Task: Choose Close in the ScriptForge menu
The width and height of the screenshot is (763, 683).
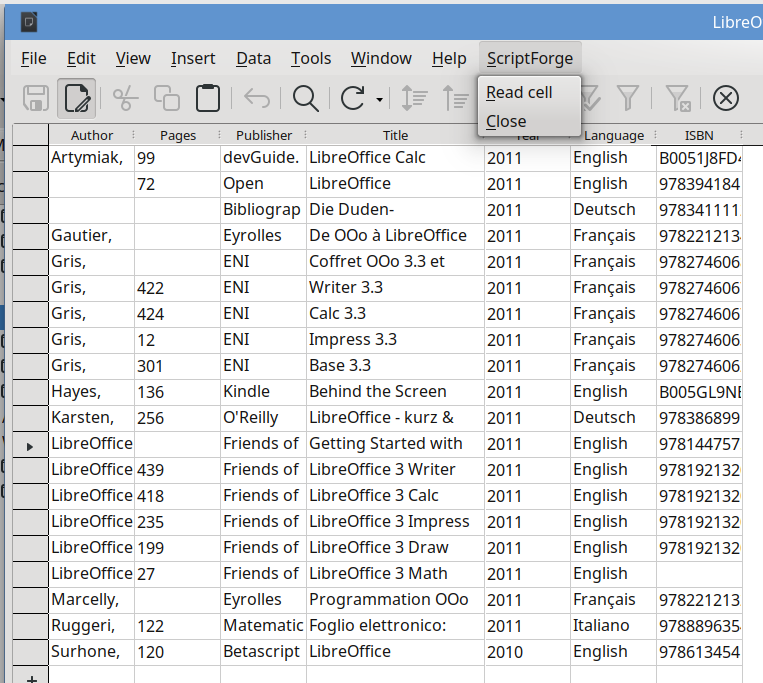Action: click(x=529, y=121)
